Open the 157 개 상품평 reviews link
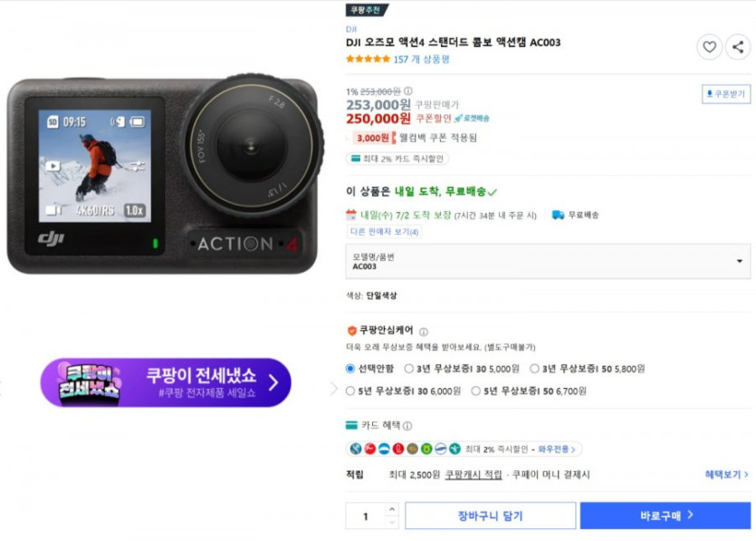 tap(421, 59)
